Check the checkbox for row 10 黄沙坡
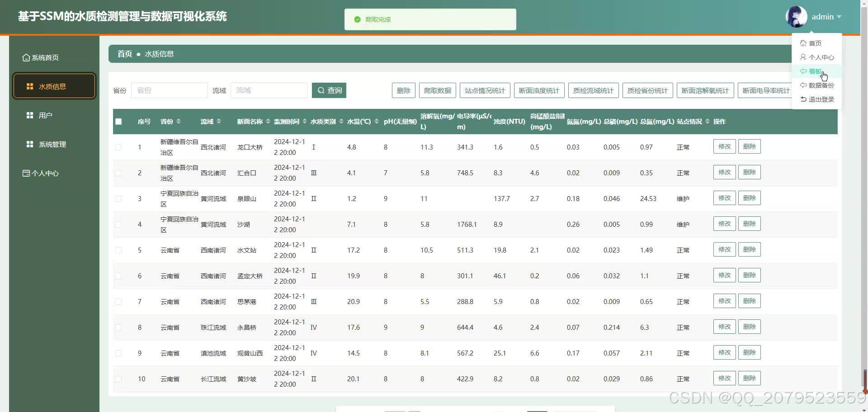Viewport: 868px width, 412px height. (118, 379)
